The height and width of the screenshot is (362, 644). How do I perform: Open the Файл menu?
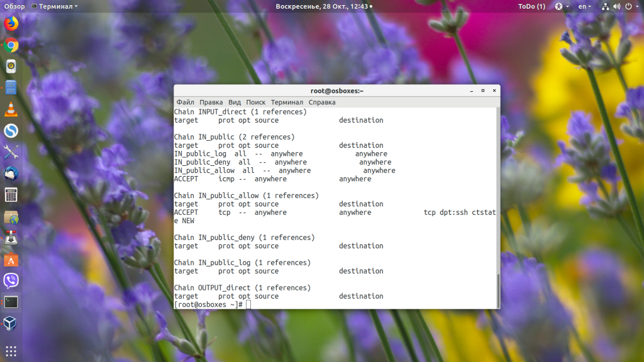(186, 102)
